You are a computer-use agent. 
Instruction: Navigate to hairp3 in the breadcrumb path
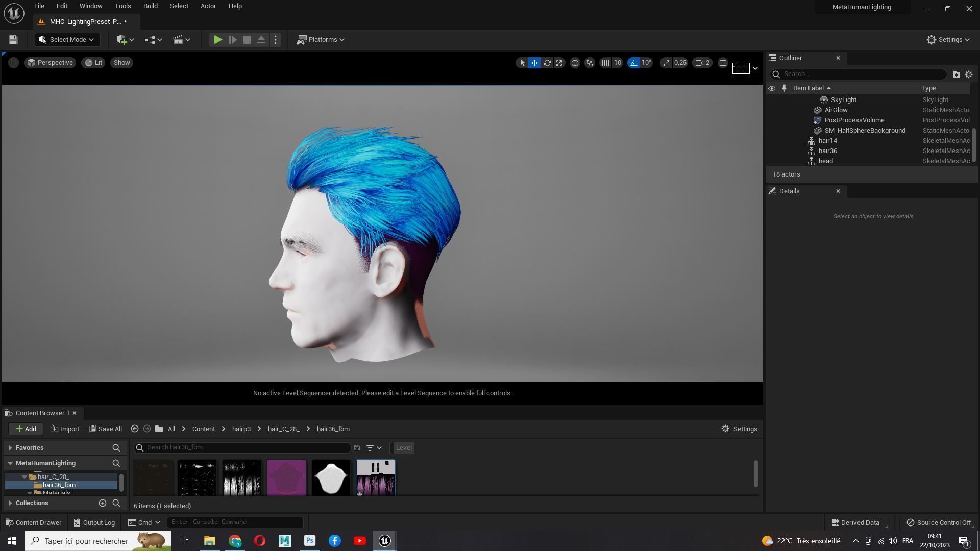coord(241,429)
